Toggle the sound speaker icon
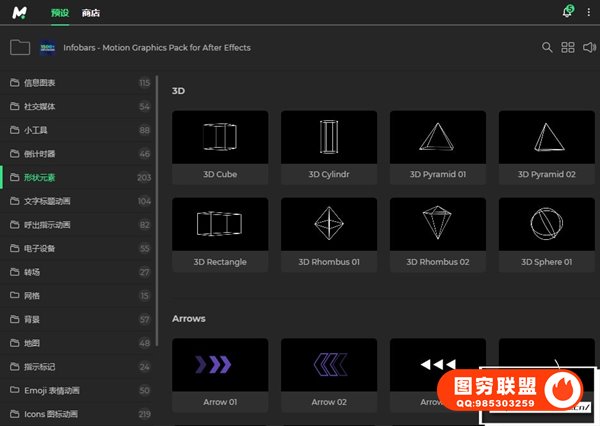 (589, 47)
